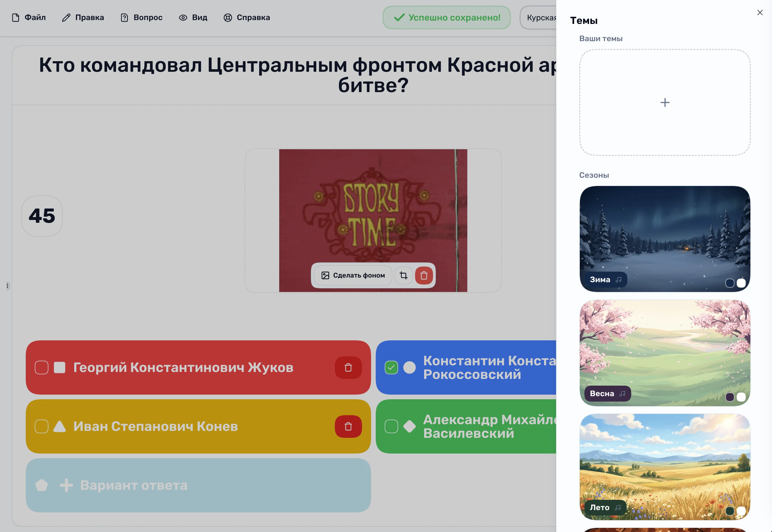Add a new custom theme

(x=665, y=102)
